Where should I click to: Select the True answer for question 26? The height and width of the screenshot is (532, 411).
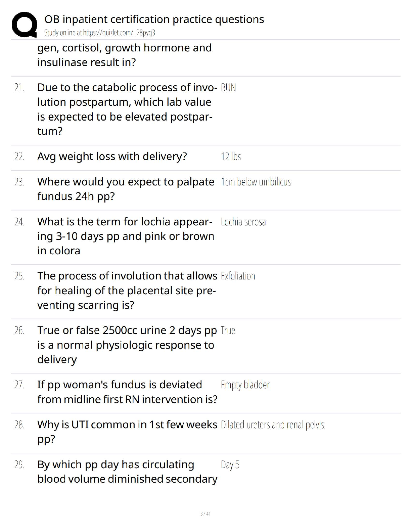228,330
